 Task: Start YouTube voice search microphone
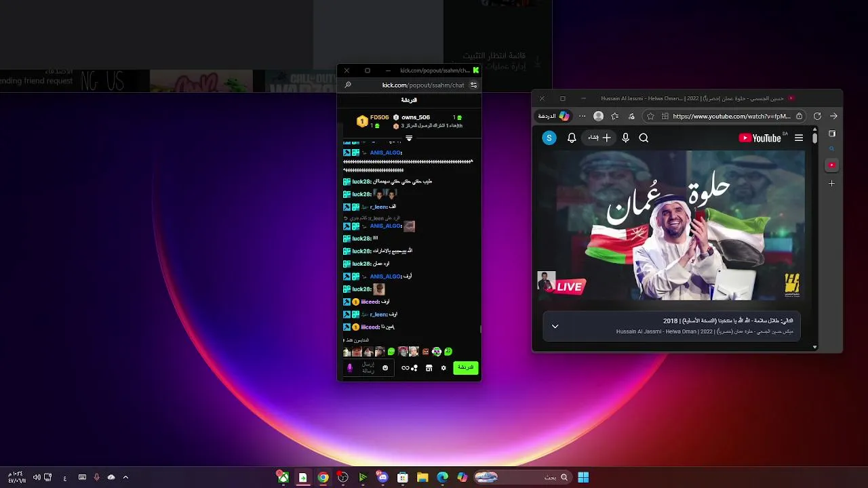(625, 138)
